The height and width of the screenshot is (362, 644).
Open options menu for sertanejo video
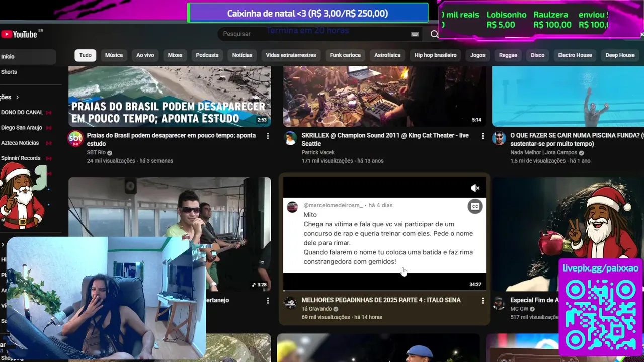268,301
